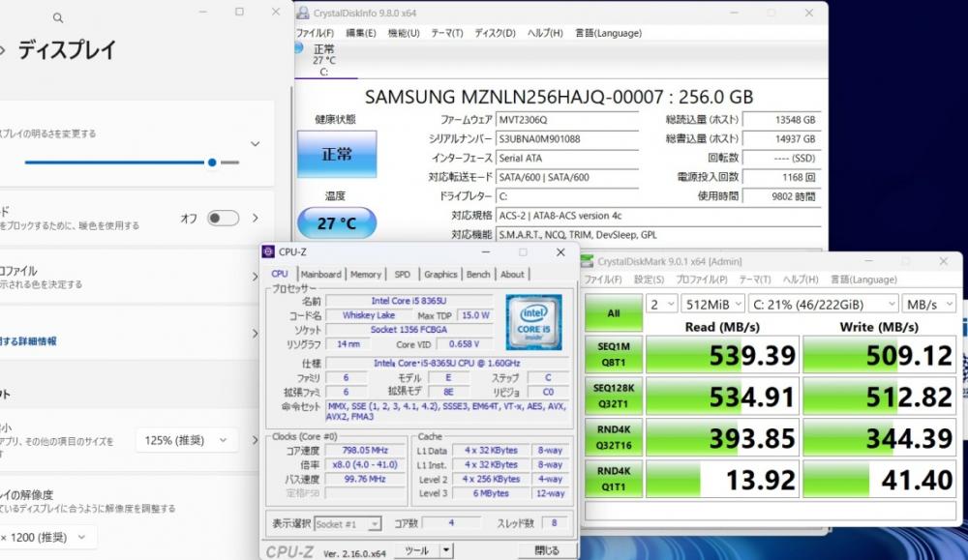Viewport: 968px width, 560px height.
Task: Open scale settings arrow beside 125%
Action: point(255,440)
